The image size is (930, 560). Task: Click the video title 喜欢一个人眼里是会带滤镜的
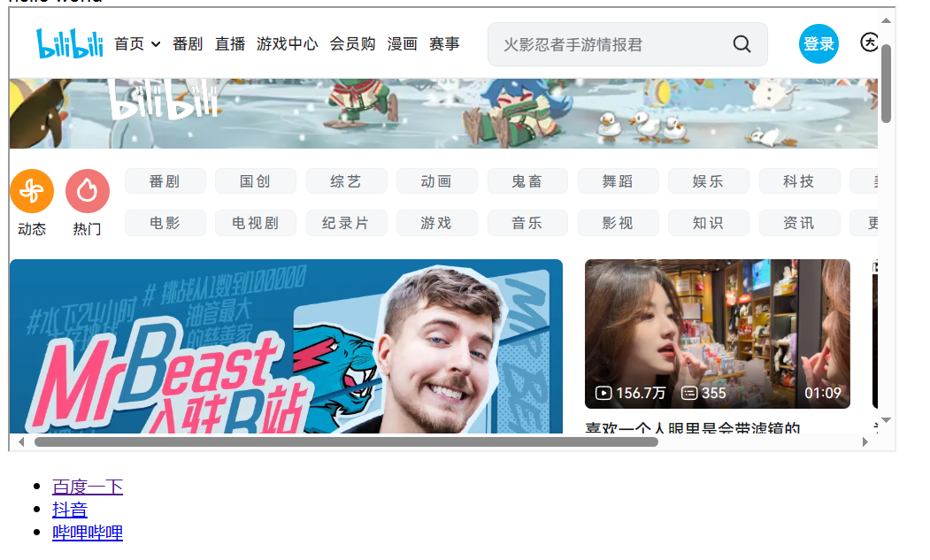(x=692, y=427)
